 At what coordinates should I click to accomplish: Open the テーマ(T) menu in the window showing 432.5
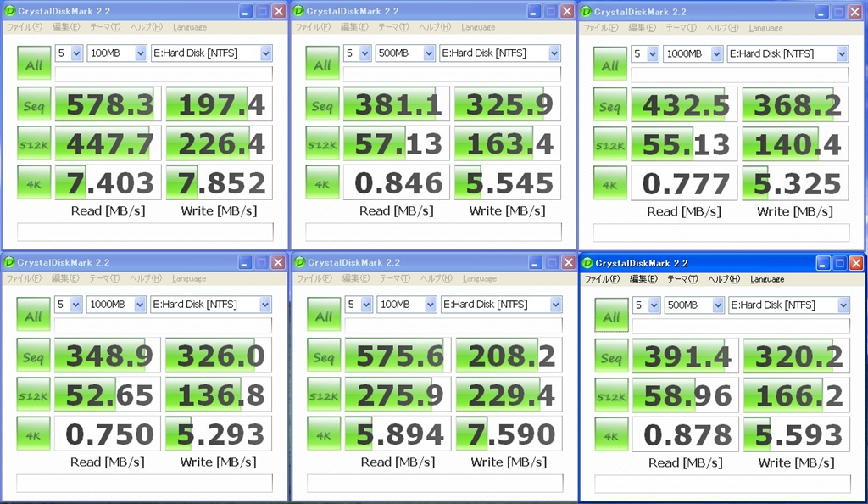(x=681, y=28)
